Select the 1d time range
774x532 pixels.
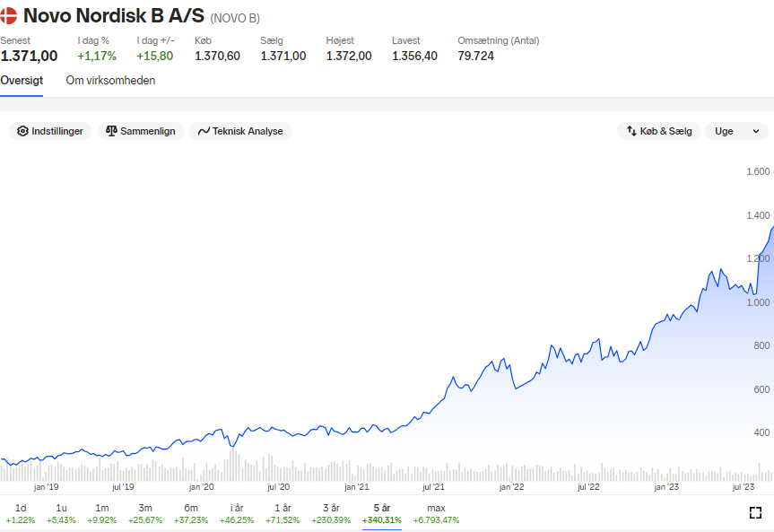click(x=21, y=514)
